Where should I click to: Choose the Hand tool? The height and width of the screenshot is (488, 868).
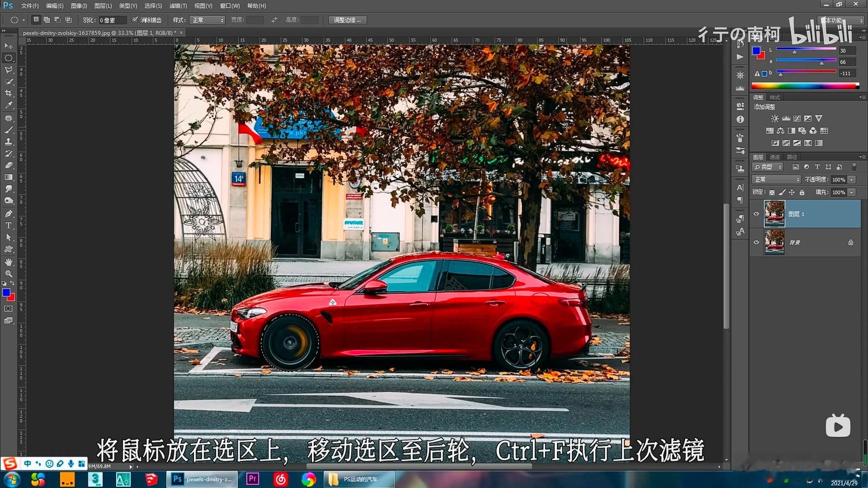point(9,262)
